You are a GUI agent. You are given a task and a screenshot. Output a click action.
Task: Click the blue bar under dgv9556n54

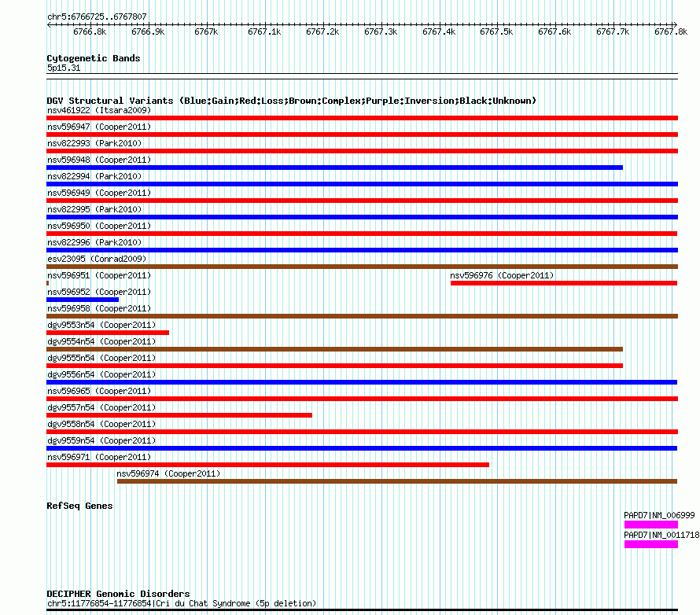point(362,382)
